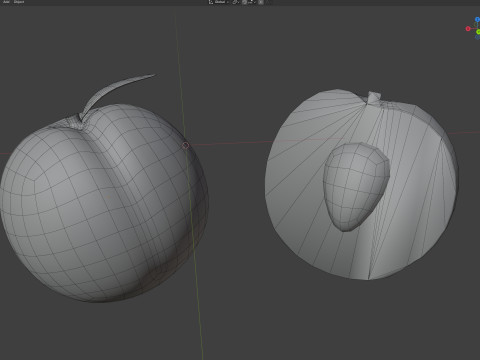Click the green Y axis gizmo handle

[478, 32]
